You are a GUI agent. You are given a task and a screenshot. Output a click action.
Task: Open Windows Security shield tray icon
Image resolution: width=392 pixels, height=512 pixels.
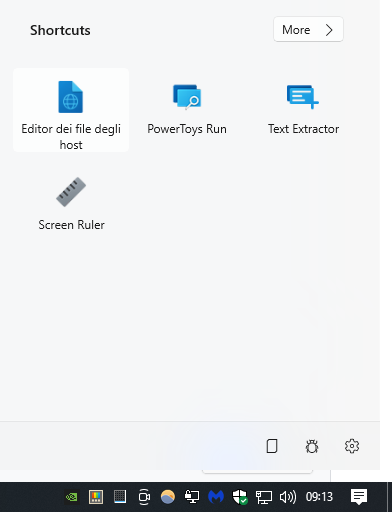click(240, 497)
